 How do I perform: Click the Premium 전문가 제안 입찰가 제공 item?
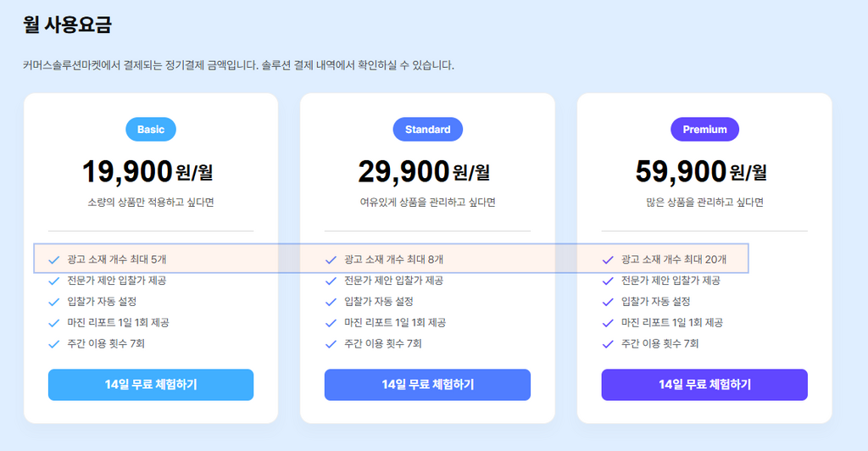point(661,281)
